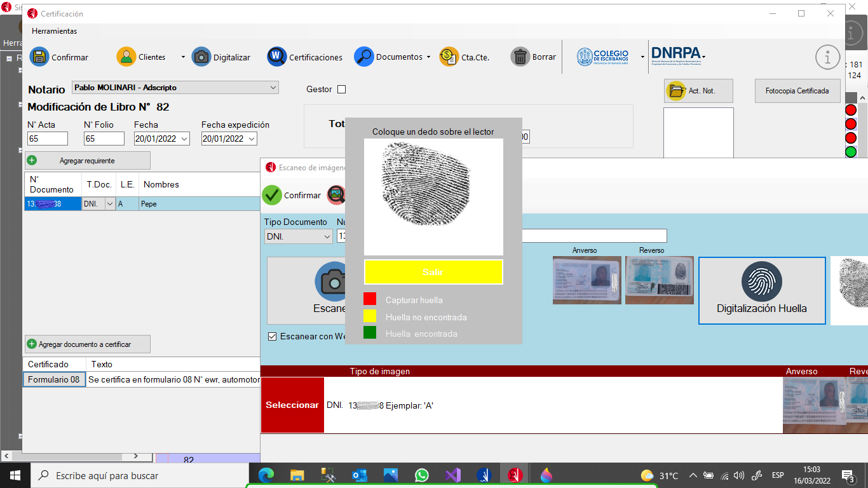868x488 pixels.
Task: Click the Fotocopia Certificada button
Action: coord(797,91)
